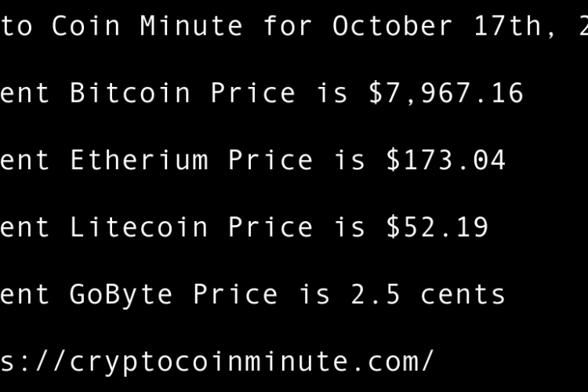This screenshot has height=392, width=588.
Task: Click the word Minute in the title line
Action: (191, 26)
